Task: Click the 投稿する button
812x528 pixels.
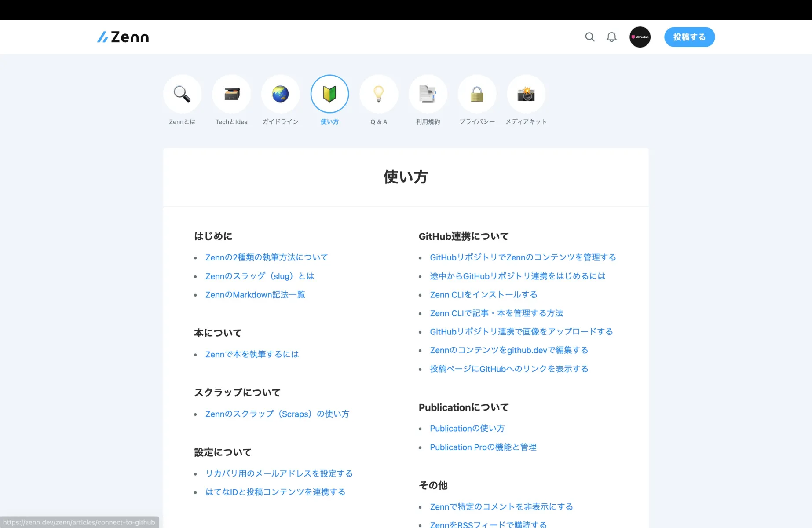Action: (689, 37)
